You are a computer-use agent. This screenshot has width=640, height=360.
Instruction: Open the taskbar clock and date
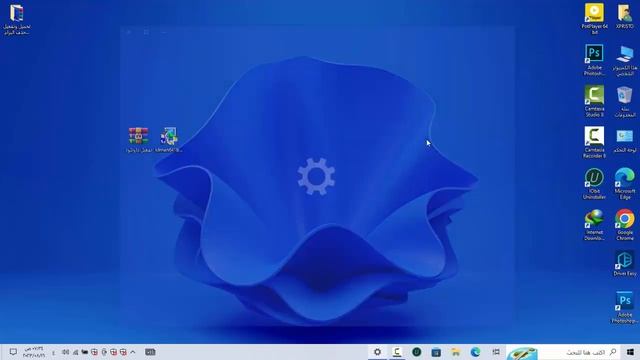tap(33, 352)
